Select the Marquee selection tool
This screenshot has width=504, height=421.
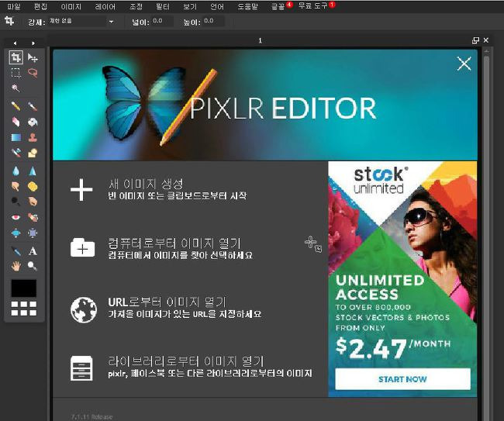(16, 73)
